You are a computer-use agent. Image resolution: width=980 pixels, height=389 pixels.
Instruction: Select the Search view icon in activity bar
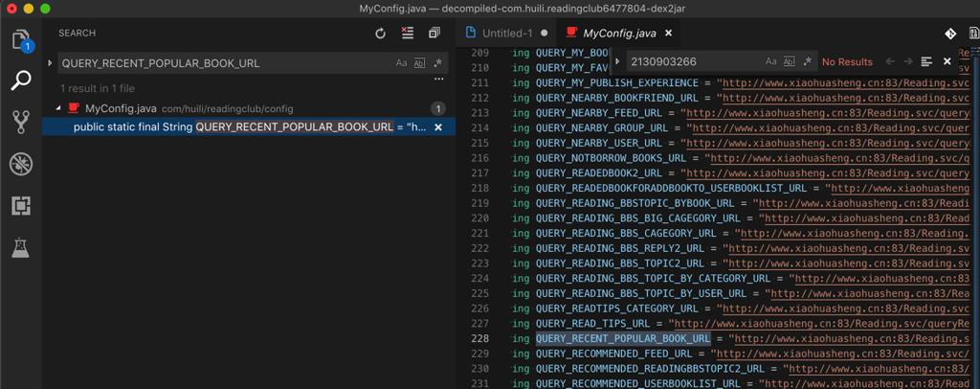pyautogui.click(x=21, y=80)
